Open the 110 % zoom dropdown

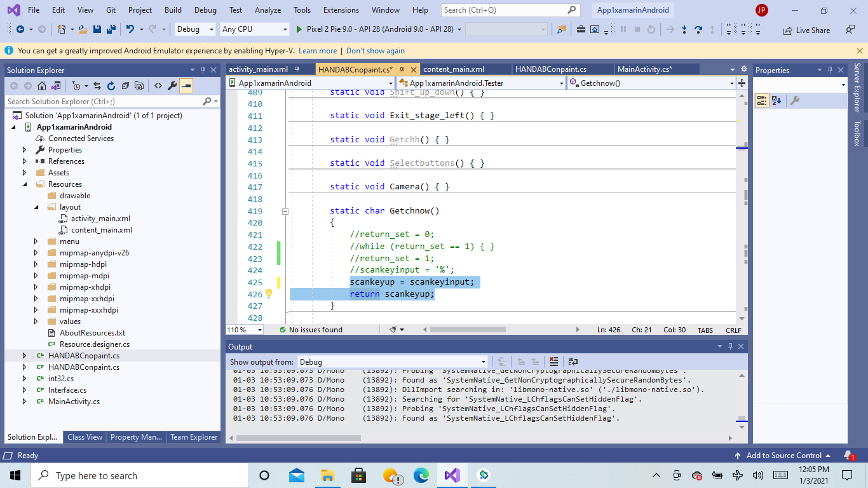245,330
